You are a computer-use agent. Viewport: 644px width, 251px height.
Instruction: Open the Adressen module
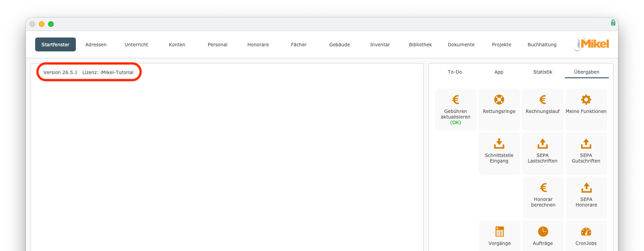(96, 44)
